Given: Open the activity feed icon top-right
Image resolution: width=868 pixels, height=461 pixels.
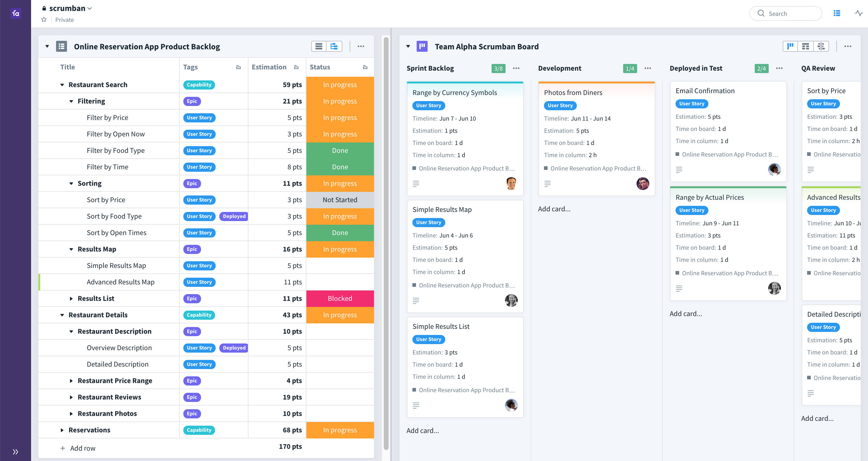Looking at the screenshot, I should coord(858,13).
